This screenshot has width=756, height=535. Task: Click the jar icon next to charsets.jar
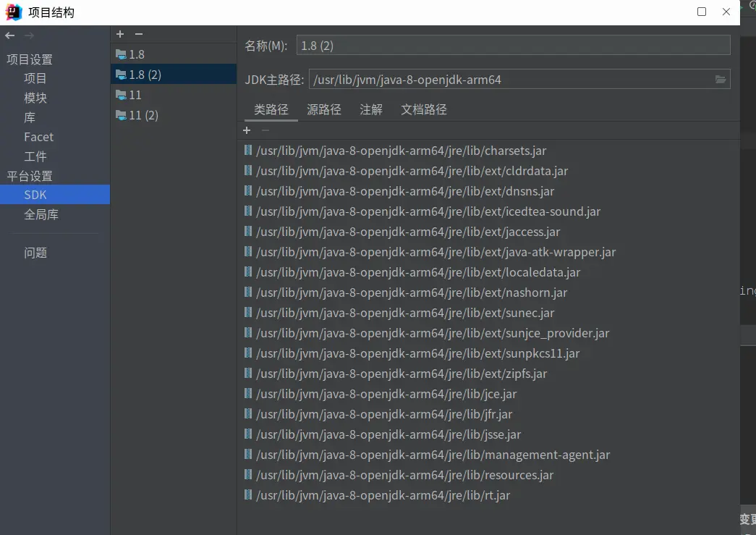(x=248, y=150)
